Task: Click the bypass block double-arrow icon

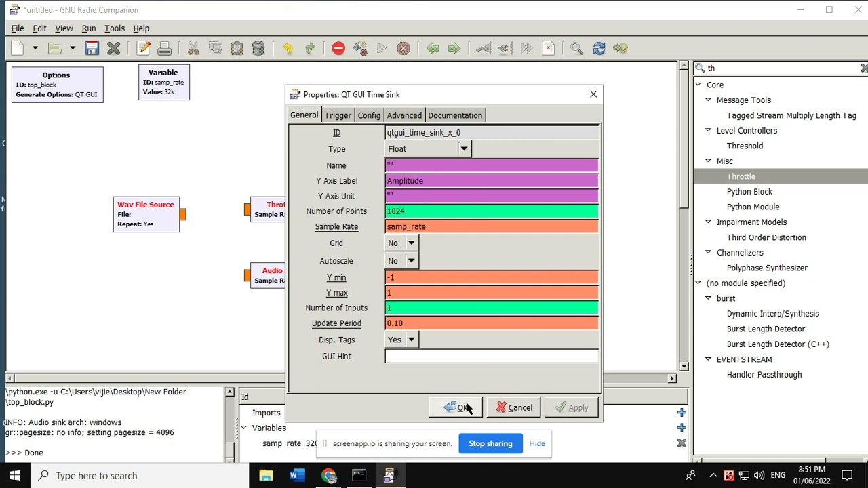Action: 526,48
